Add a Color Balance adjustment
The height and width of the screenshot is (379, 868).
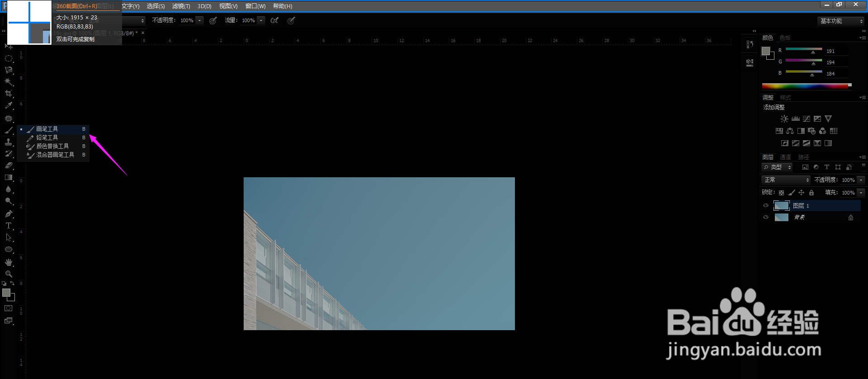(790, 131)
